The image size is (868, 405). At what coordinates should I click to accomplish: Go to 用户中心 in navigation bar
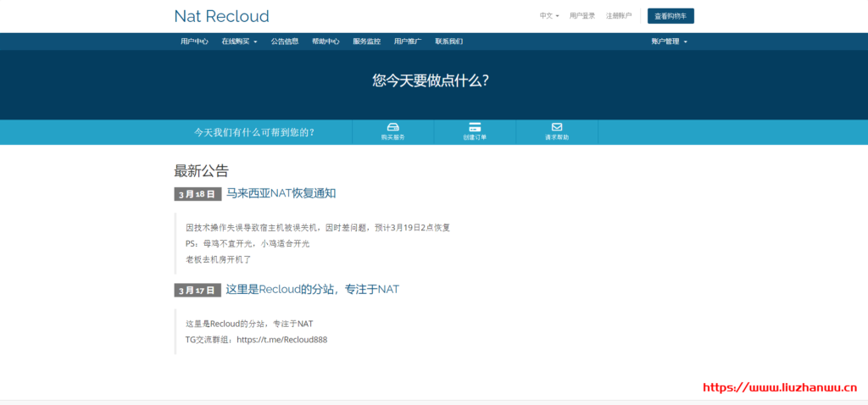194,41
